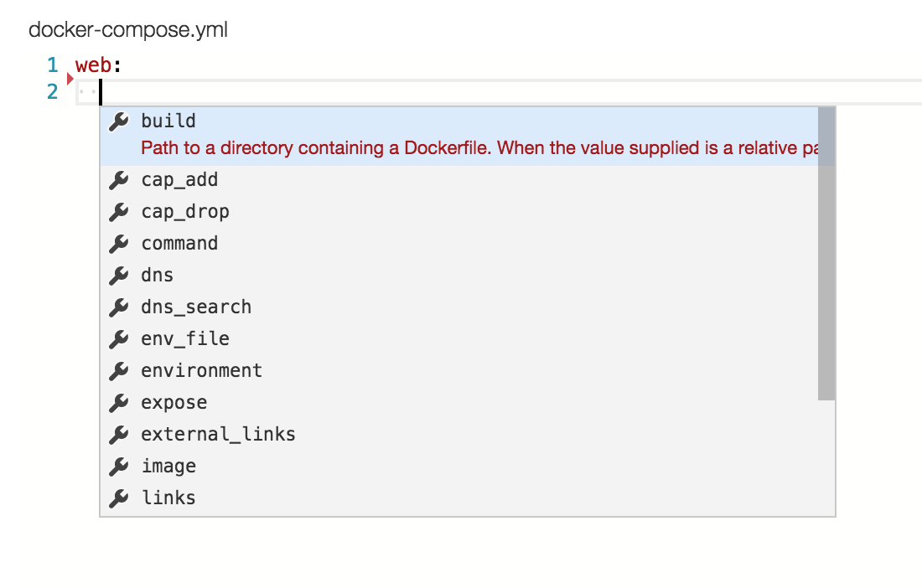
Task: Click wrench icon beside dns_search
Action: (119, 307)
